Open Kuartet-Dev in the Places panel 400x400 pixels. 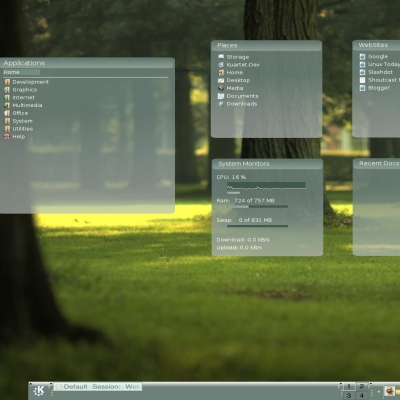(239, 65)
